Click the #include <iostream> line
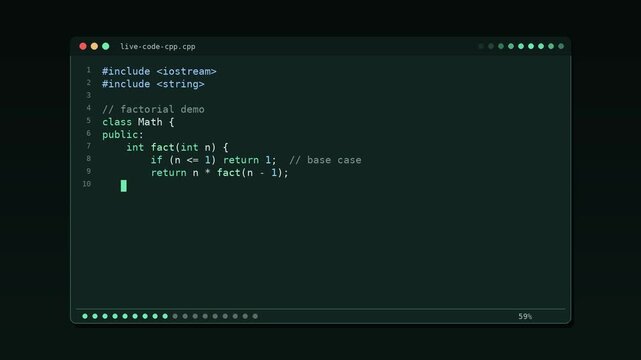The width and height of the screenshot is (641, 360). tap(159, 72)
